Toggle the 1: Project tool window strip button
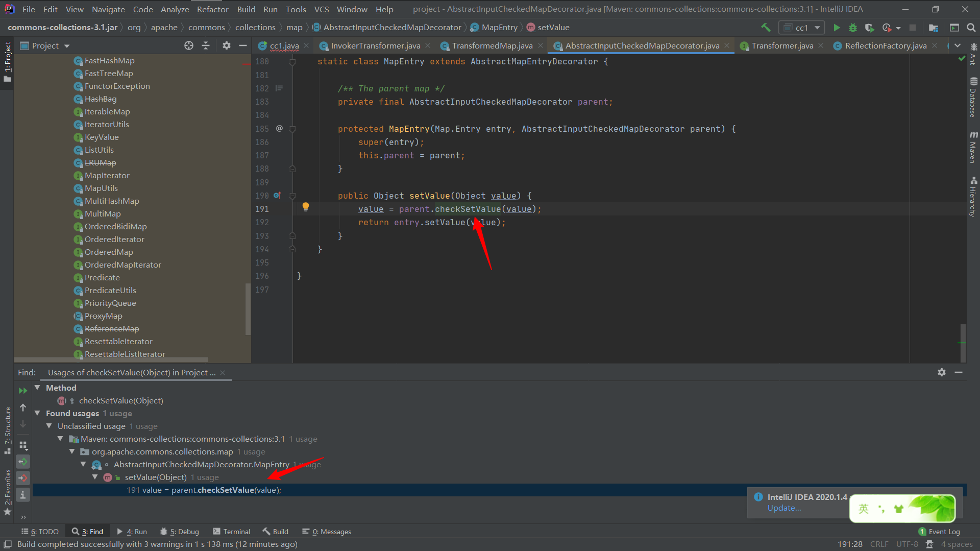 (7, 62)
